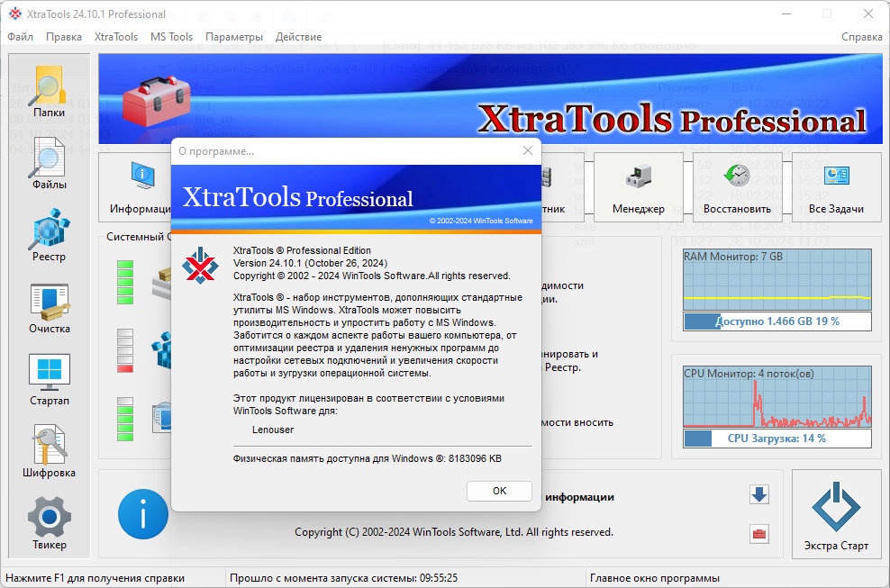
Task: Open the Стартап startup manager
Action: 49,379
